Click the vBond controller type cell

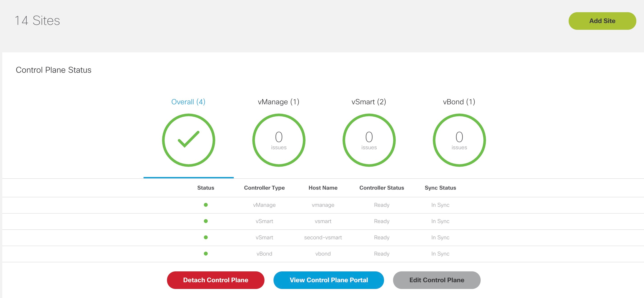pyautogui.click(x=264, y=254)
